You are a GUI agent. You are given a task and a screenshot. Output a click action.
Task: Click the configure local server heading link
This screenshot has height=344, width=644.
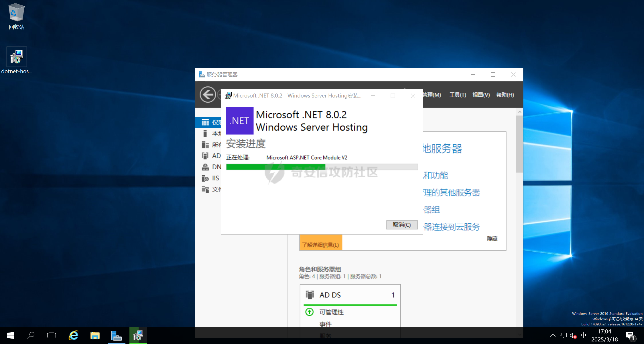pos(442,148)
